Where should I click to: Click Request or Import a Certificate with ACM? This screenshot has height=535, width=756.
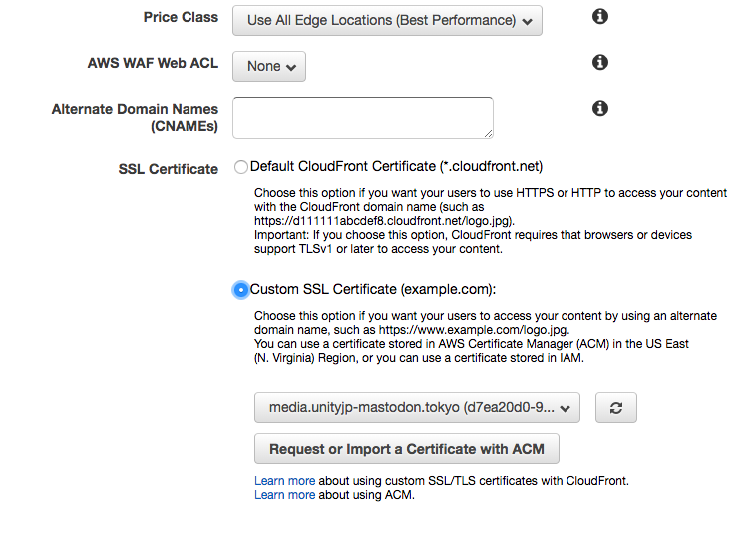point(406,449)
